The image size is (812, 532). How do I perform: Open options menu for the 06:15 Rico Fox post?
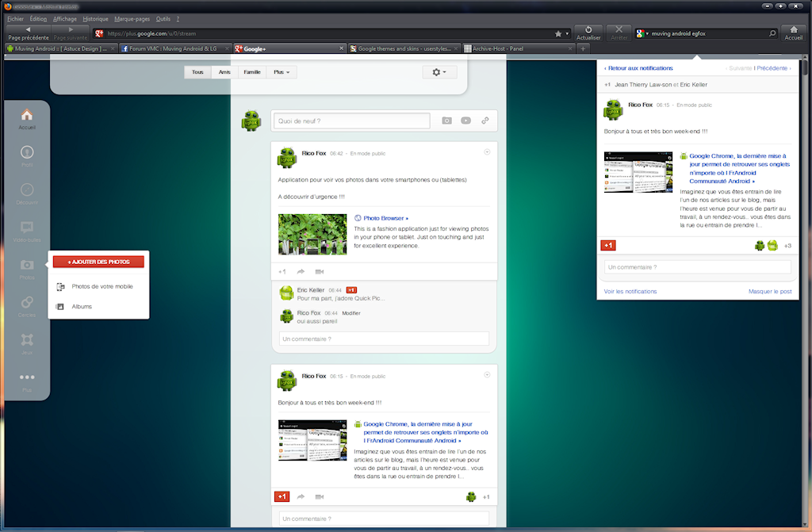point(487,374)
